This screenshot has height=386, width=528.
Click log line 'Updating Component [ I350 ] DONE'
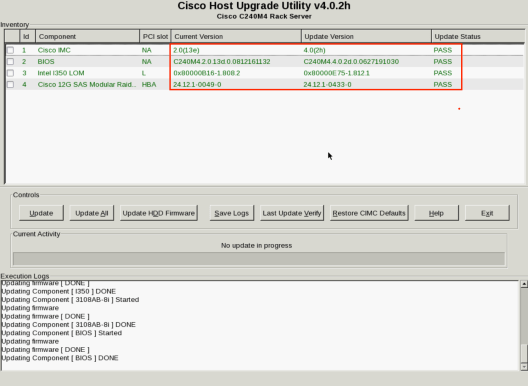click(x=59, y=291)
